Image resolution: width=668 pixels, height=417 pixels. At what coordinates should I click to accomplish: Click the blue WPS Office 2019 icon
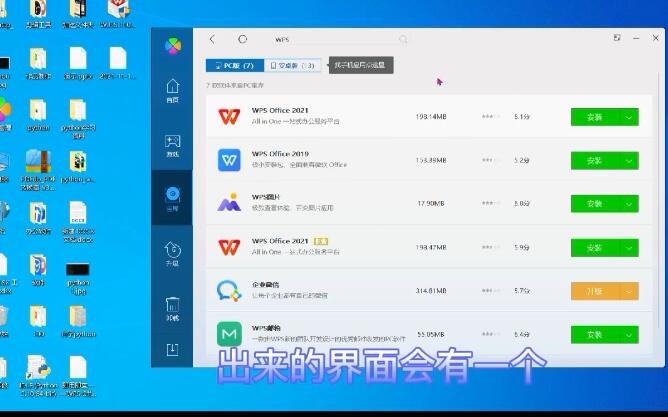[x=229, y=160]
